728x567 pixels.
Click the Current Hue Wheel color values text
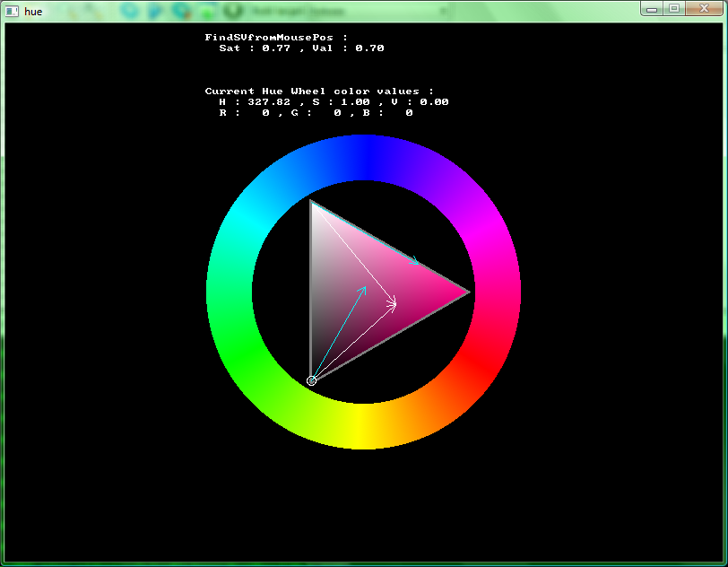click(x=319, y=91)
